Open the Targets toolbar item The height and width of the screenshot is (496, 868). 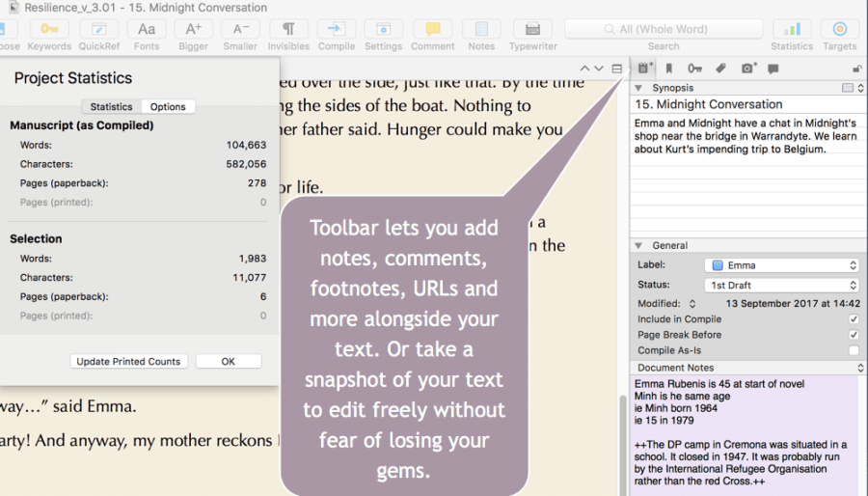click(x=839, y=35)
